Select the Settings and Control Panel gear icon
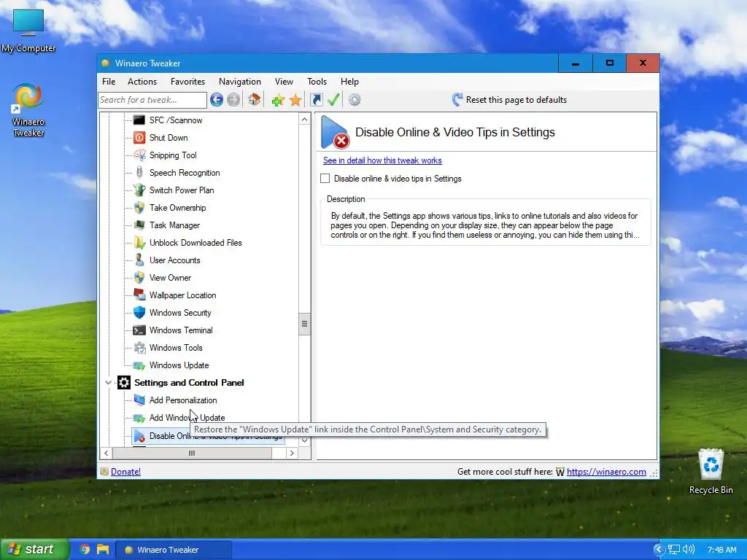Screen dimensions: 747x560 tap(124, 382)
